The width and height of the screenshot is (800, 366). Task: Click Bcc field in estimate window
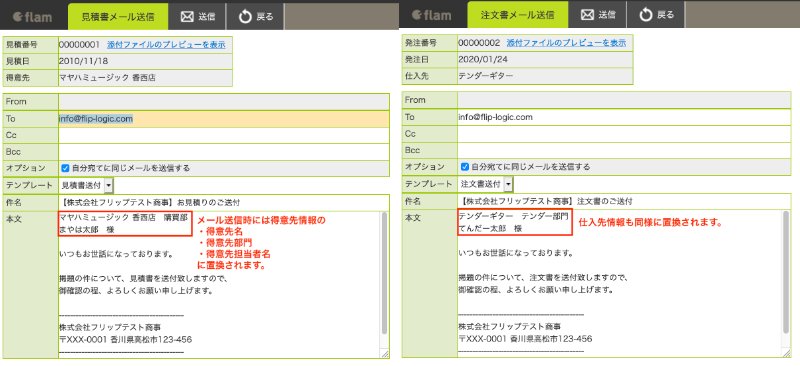point(223,152)
